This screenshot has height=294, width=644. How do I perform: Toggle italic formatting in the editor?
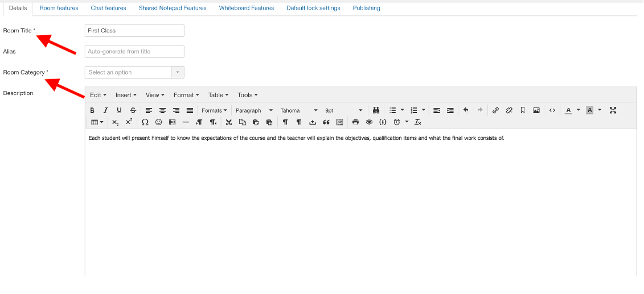(x=105, y=110)
